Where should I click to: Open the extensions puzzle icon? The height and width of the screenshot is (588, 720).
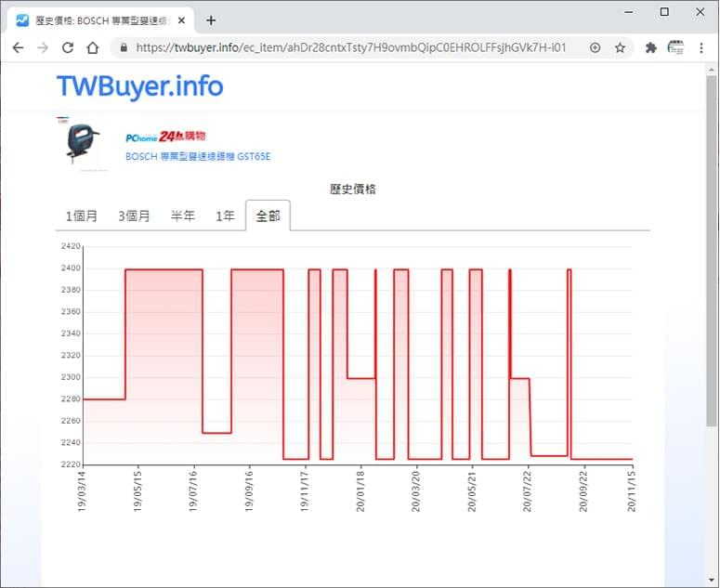pyautogui.click(x=650, y=47)
